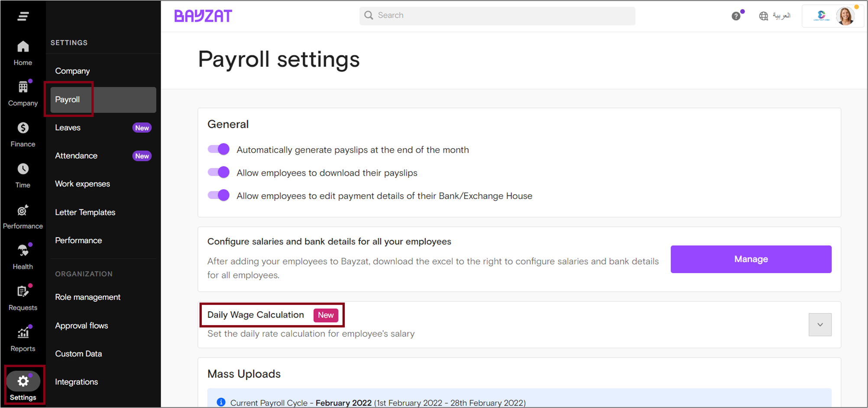Disable automatic payslip generation toggle

point(219,150)
